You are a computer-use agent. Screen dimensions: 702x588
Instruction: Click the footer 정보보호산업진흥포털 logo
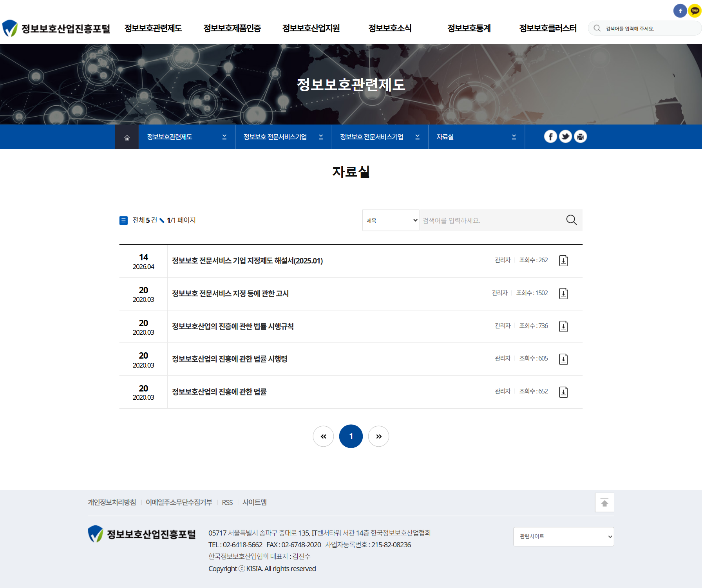click(142, 534)
